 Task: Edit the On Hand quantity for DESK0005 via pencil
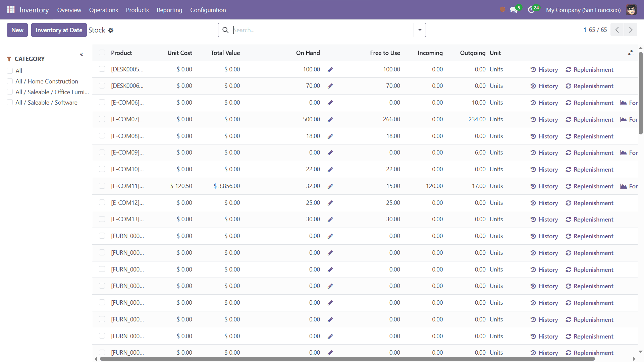[x=330, y=69]
